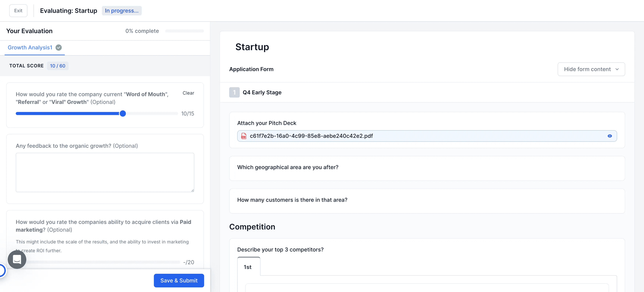Click the checkmark badge beside Growth Analysis1

tap(59, 47)
